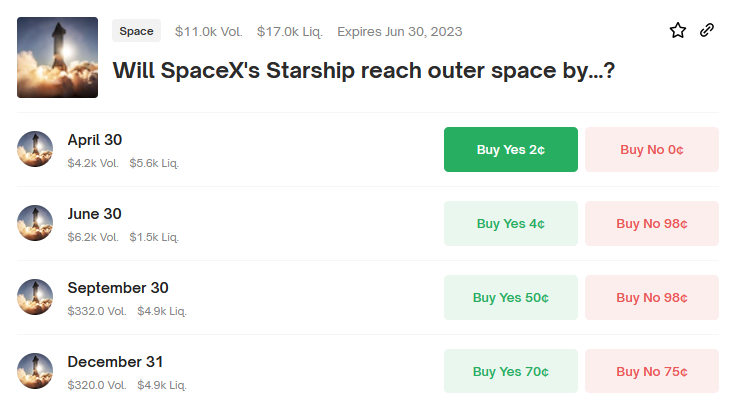Select the Space category tag
733x419 pixels.
[137, 31]
